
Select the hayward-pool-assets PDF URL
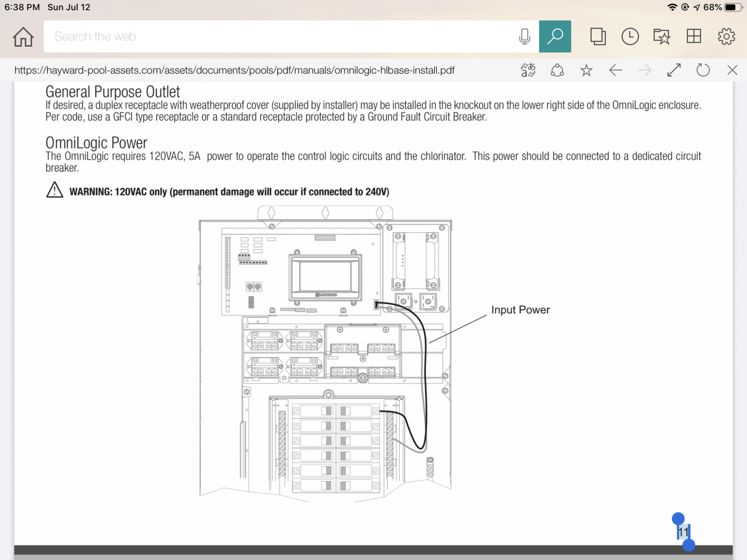pos(235,70)
